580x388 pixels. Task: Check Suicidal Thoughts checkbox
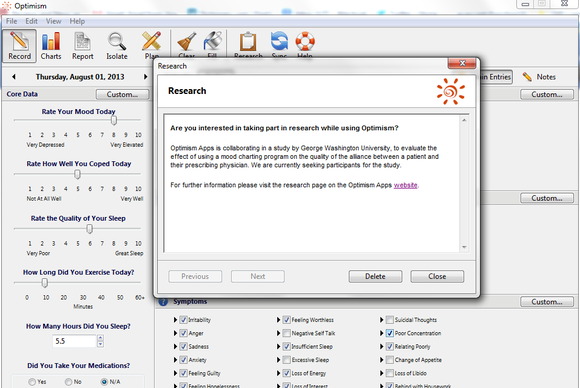point(390,320)
